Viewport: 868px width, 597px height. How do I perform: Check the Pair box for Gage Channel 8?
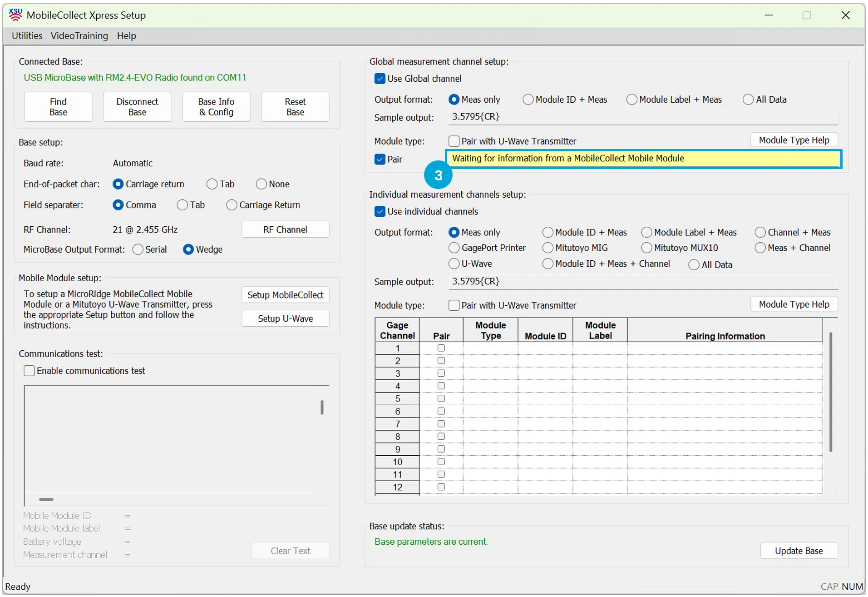tap(441, 437)
